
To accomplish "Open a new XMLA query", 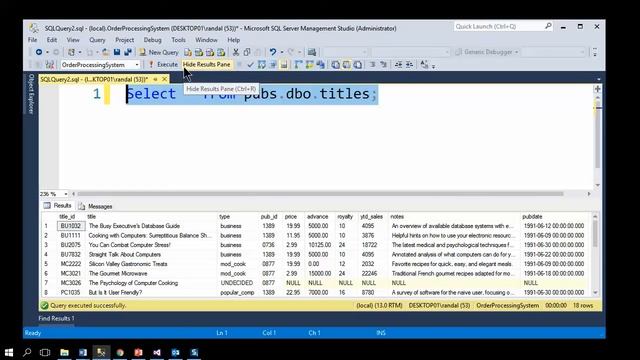I will [x=221, y=52].
